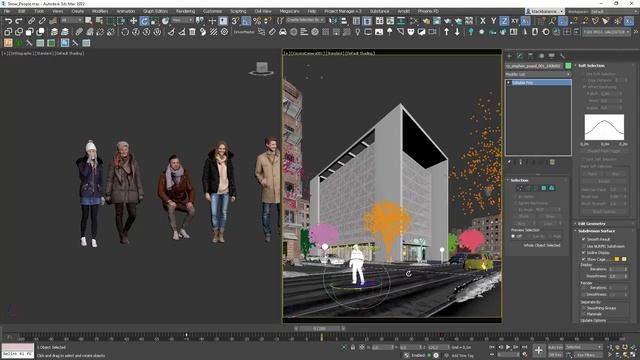Click the Undo arrow in the main toolbar
The height and width of the screenshot is (360, 640).
point(8,20)
